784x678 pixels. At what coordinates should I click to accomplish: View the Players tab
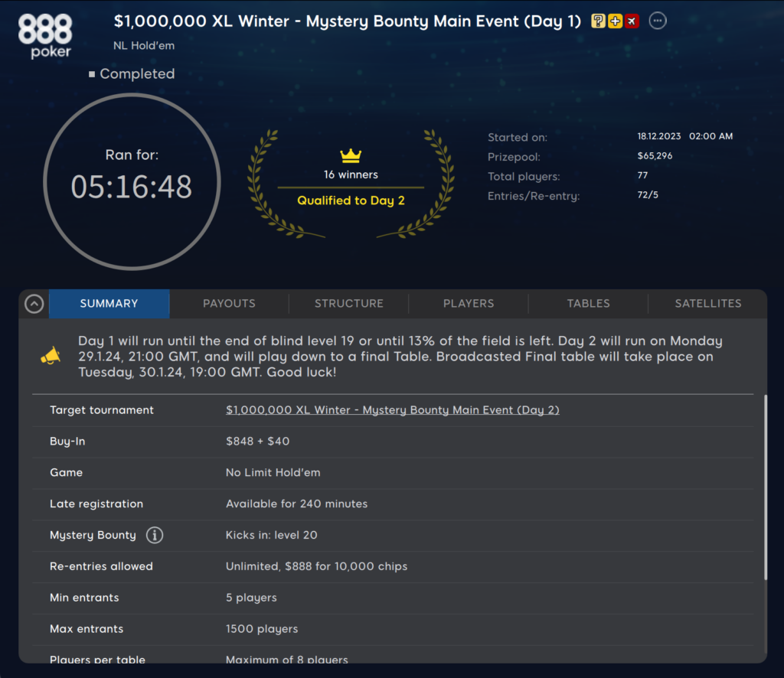pyautogui.click(x=469, y=304)
